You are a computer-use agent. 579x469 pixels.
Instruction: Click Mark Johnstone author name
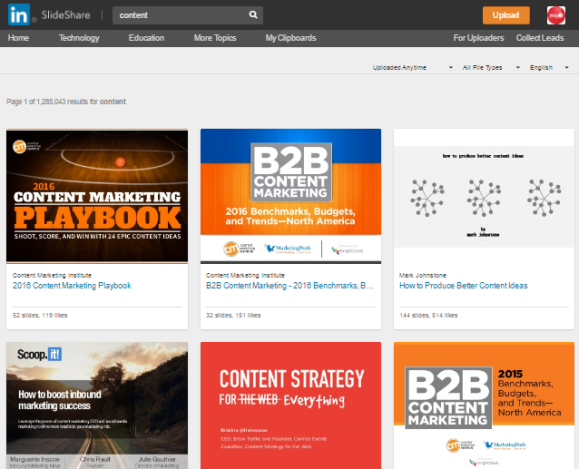pos(423,275)
